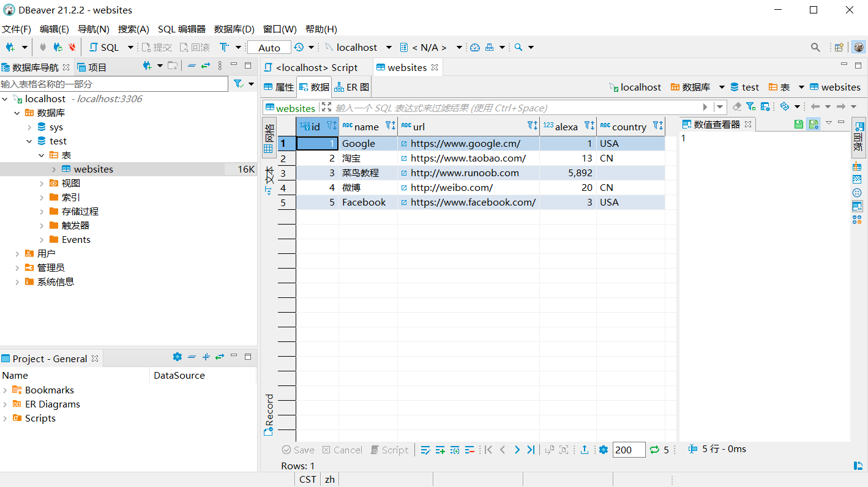Switch to the ER 图 tab
This screenshot has width=868, height=487.
[352, 87]
